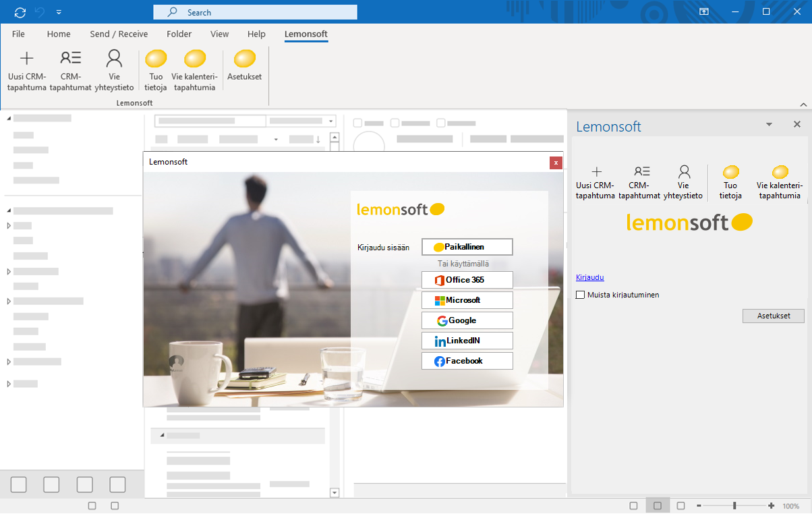Sign in with LinkedIN
The image size is (812, 514).
tap(467, 341)
